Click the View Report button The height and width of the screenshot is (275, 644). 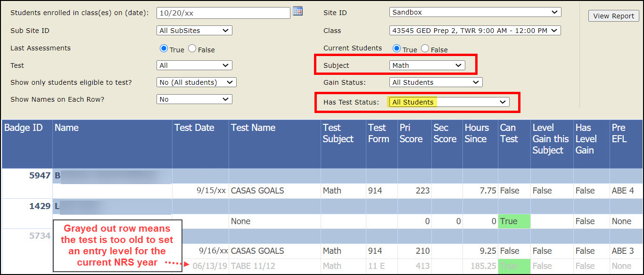pos(613,16)
